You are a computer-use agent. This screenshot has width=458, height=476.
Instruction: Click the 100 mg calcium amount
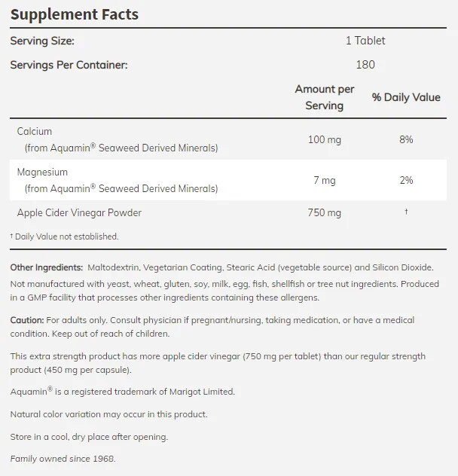click(x=324, y=139)
